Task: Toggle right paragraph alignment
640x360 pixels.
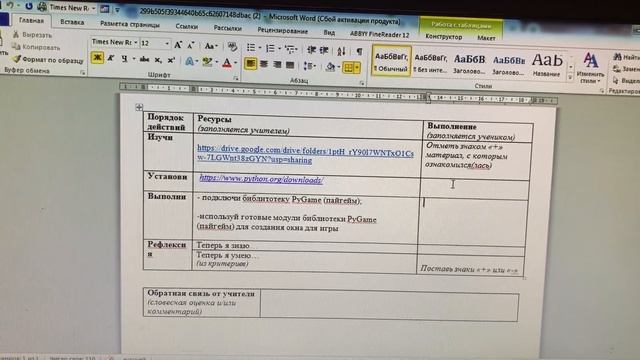Action: (x=277, y=64)
